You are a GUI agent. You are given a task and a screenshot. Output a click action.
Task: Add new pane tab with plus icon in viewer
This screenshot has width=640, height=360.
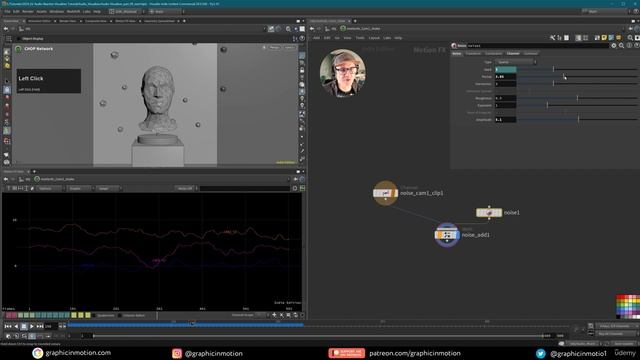(x=184, y=21)
